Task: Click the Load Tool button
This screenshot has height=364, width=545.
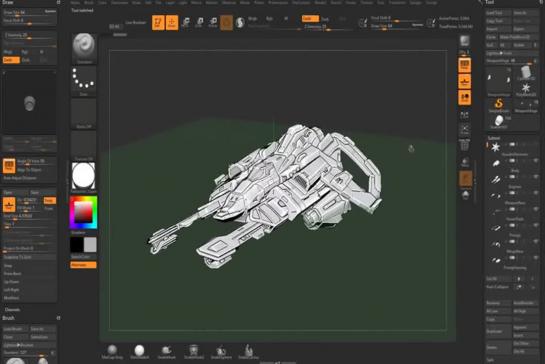Action: 499,13
